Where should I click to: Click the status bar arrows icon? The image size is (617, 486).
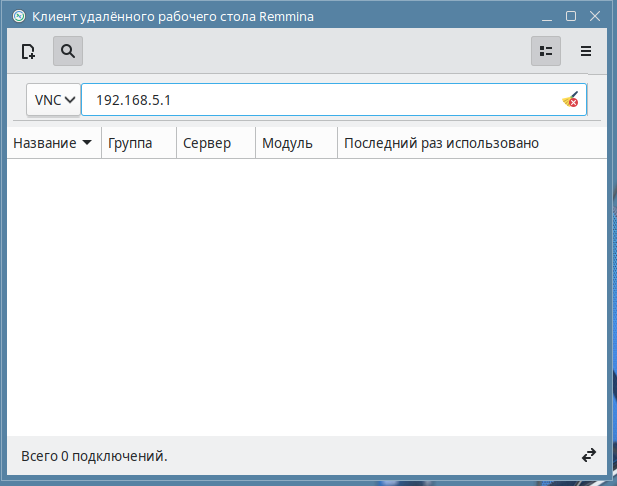tap(589, 455)
